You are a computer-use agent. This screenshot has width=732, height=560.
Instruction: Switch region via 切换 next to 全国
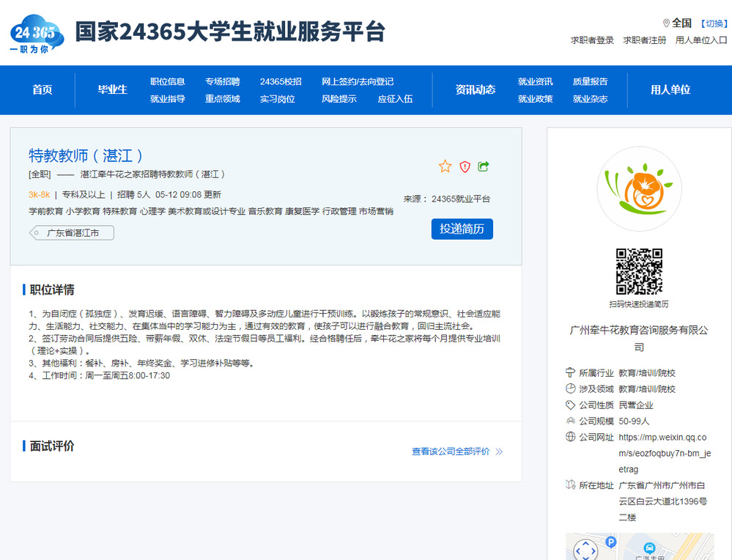[x=713, y=23]
